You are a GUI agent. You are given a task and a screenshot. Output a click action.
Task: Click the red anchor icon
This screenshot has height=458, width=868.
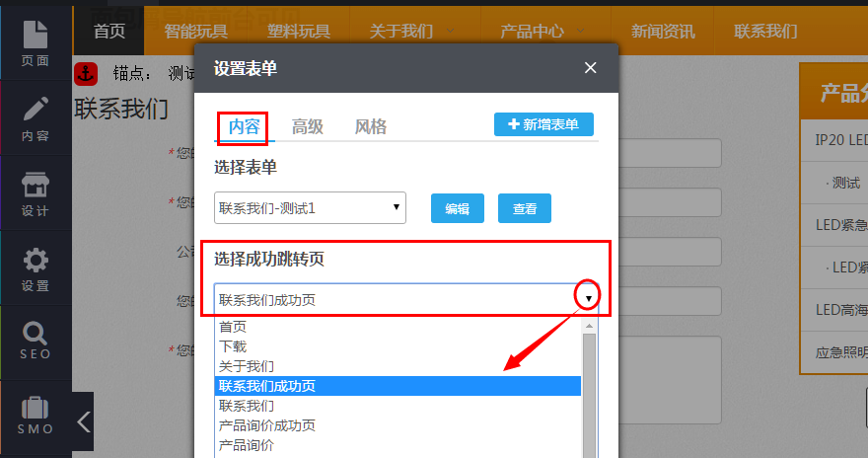[86, 73]
